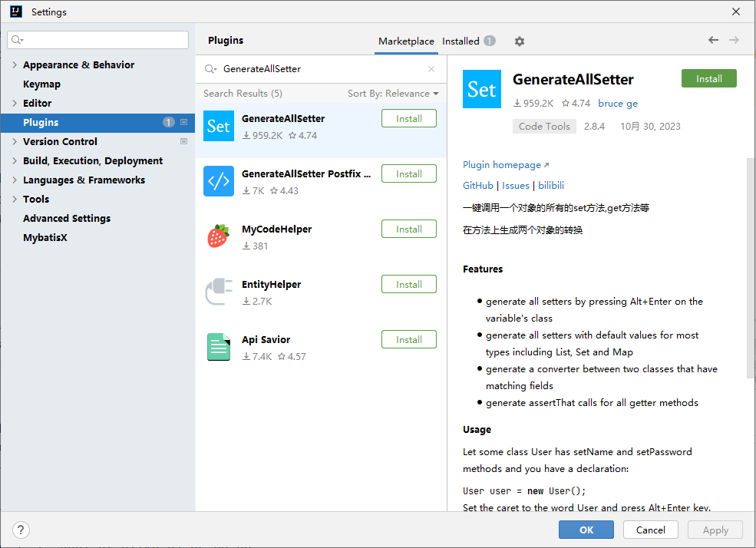The width and height of the screenshot is (756, 548).
Task: Open search history magnifier in plugin search
Action: pos(210,69)
